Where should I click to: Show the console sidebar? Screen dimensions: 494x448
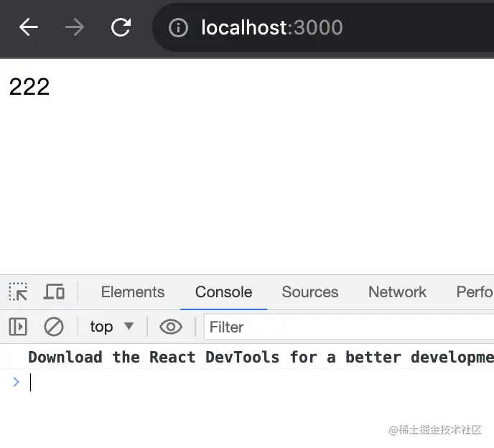pyautogui.click(x=18, y=327)
